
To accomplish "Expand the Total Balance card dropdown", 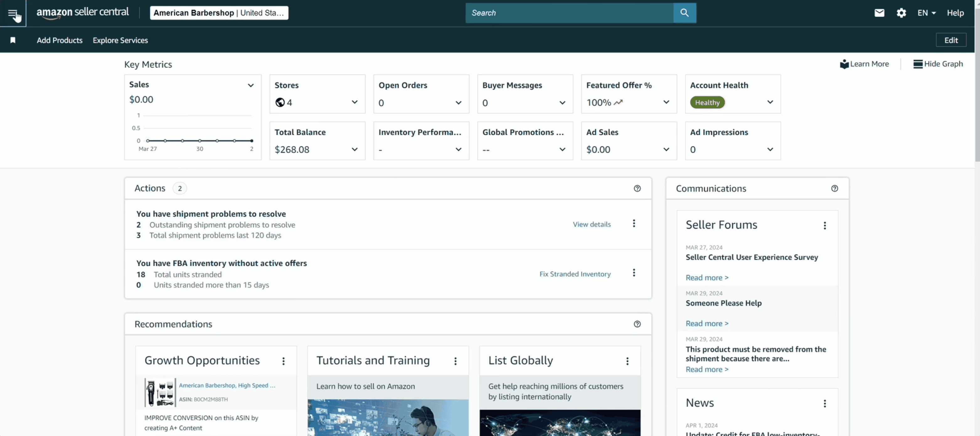I will (354, 150).
